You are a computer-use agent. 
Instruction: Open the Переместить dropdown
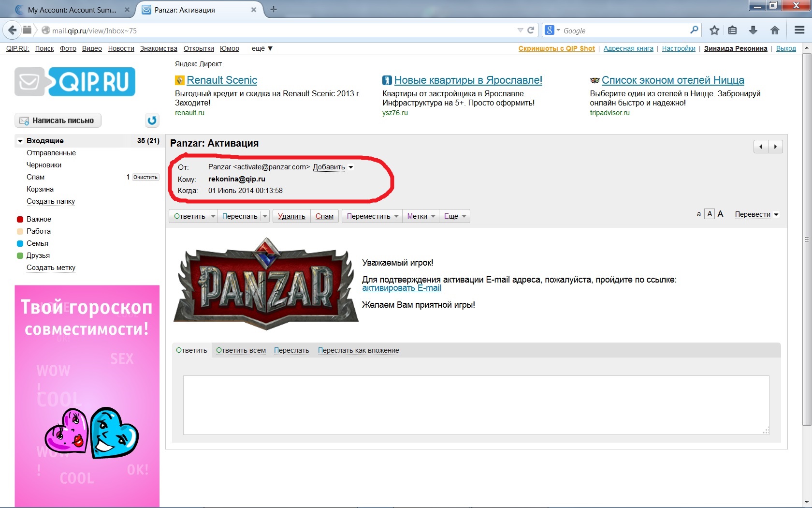[372, 216]
